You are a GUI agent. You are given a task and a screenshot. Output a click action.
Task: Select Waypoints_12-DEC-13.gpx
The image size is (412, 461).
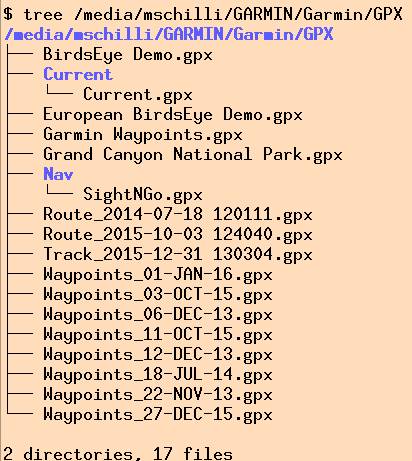158,355
